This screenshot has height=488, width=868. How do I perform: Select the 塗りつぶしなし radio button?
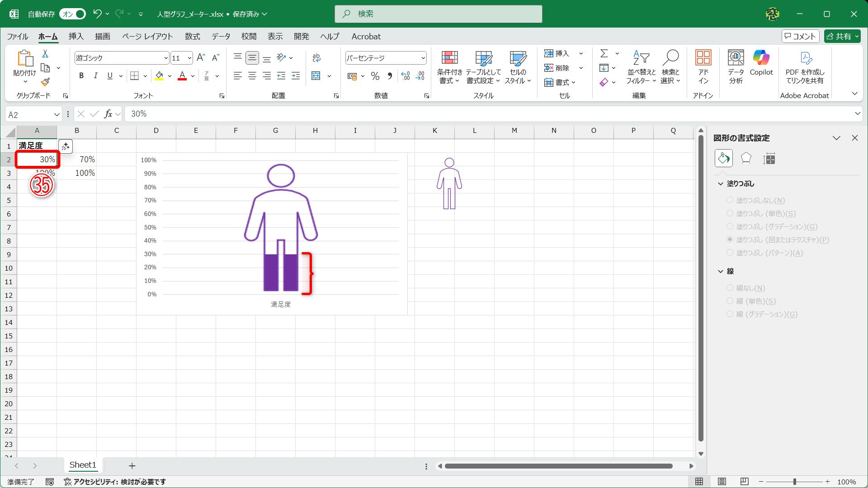click(x=730, y=200)
